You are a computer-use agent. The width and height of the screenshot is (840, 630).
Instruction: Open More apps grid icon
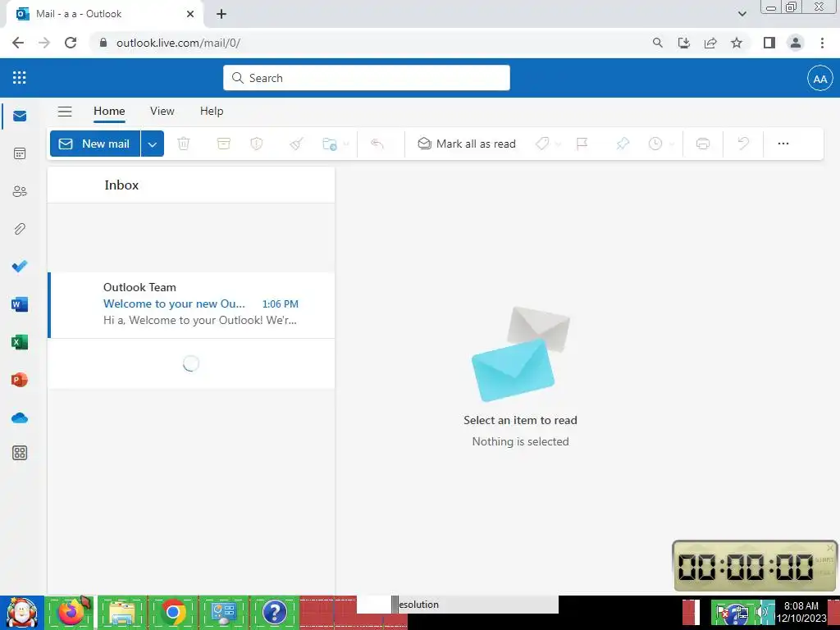pos(20,453)
